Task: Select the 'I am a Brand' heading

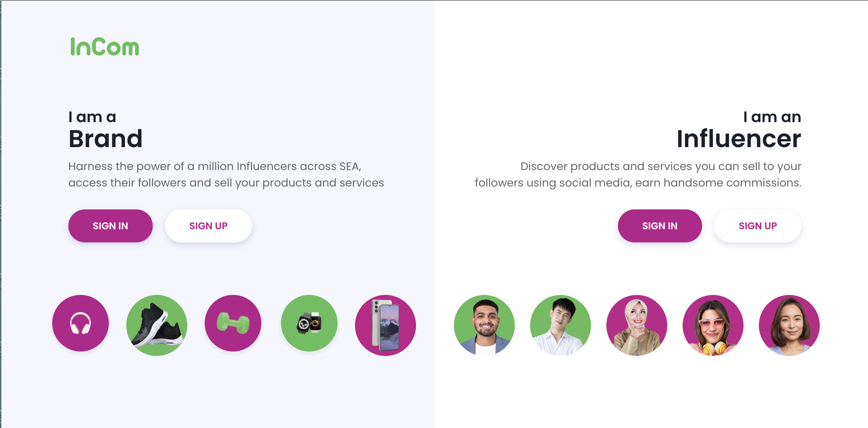Action: click(x=106, y=130)
